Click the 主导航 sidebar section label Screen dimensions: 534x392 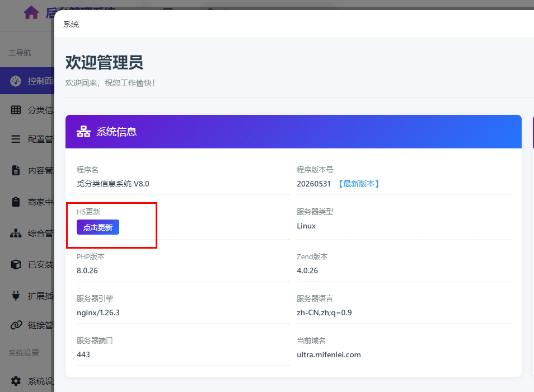[20, 53]
